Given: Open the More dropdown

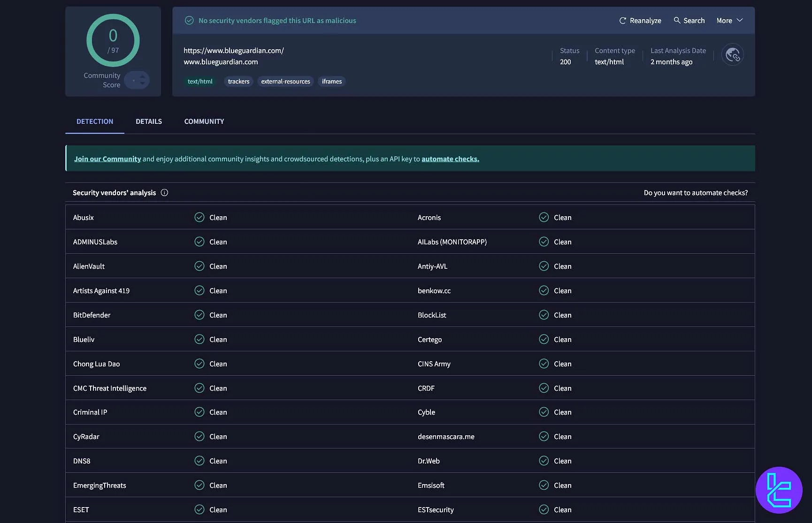Looking at the screenshot, I should 729,20.
